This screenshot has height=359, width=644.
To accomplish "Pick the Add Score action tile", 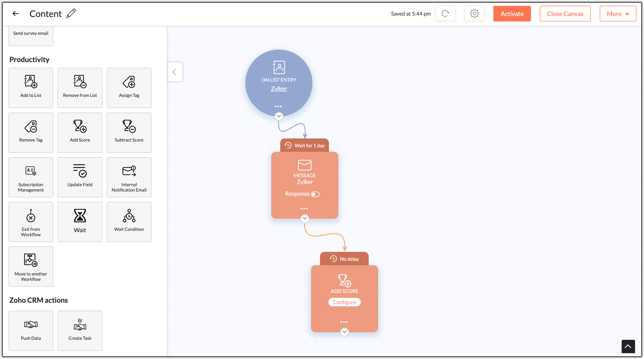I will (80, 133).
